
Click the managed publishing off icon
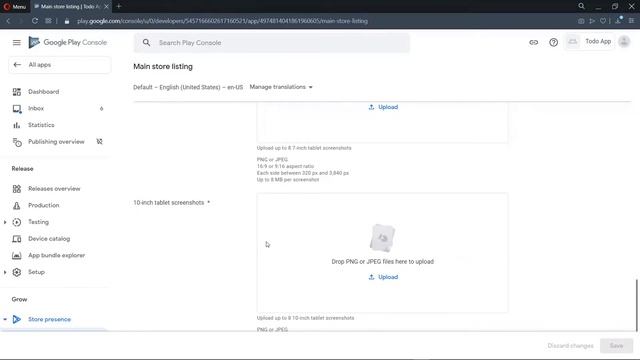coord(99,142)
